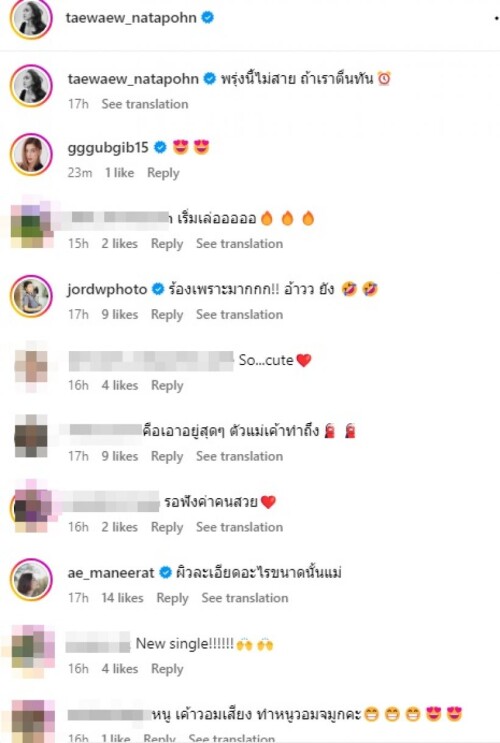The width and height of the screenshot is (500, 743).
Task: Reply to jordwphoto comment
Action: point(167,315)
